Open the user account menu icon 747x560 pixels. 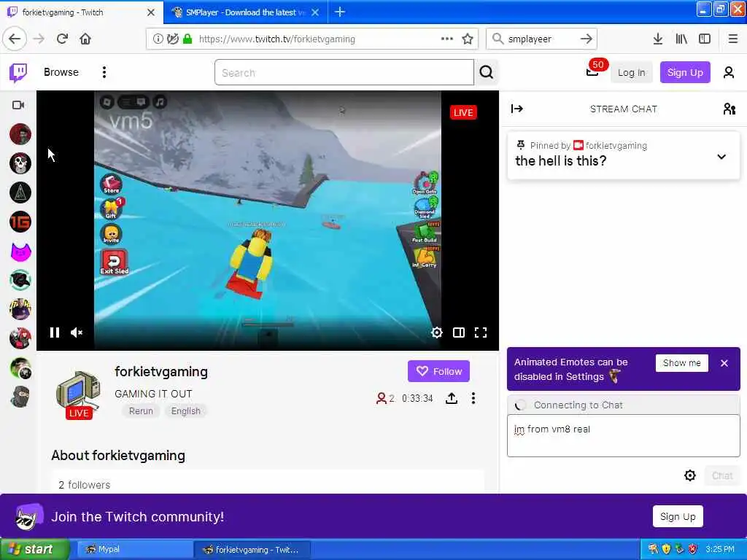pyautogui.click(x=729, y=72)
